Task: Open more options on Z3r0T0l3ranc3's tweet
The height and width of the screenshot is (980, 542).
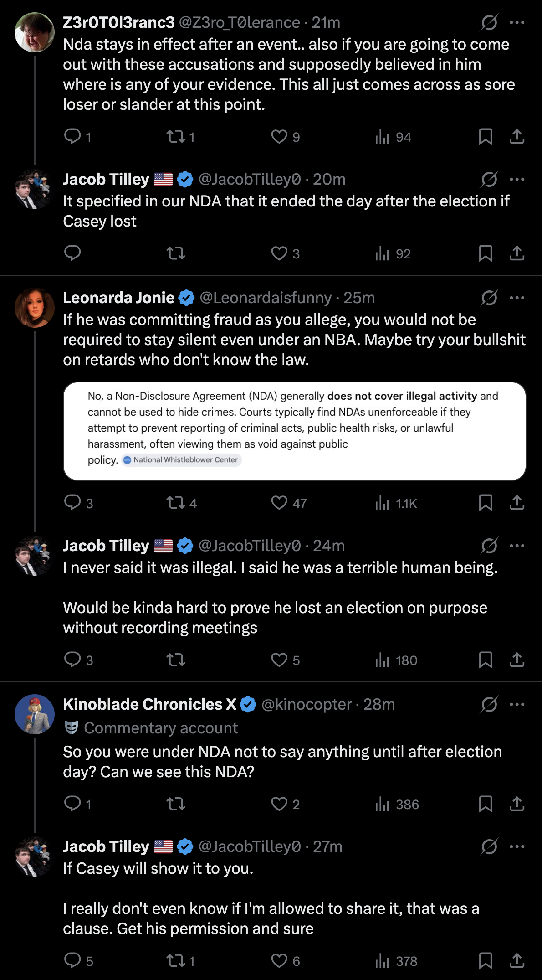Action: [517, 22]
